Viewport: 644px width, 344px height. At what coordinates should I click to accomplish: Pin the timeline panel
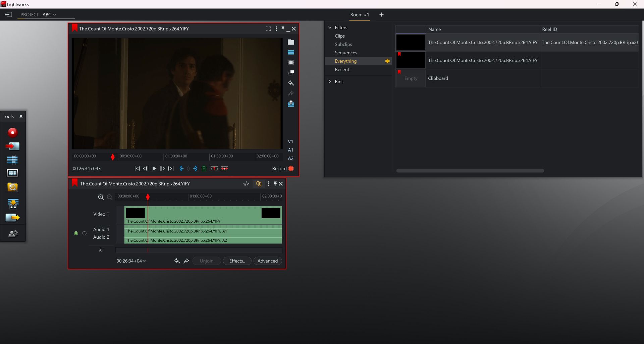[x=275, y=183]
